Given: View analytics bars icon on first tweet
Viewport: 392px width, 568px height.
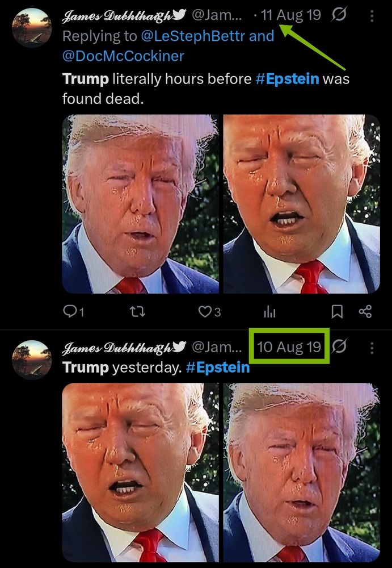Looking at the screenshot, I should (x=269, y=312).
